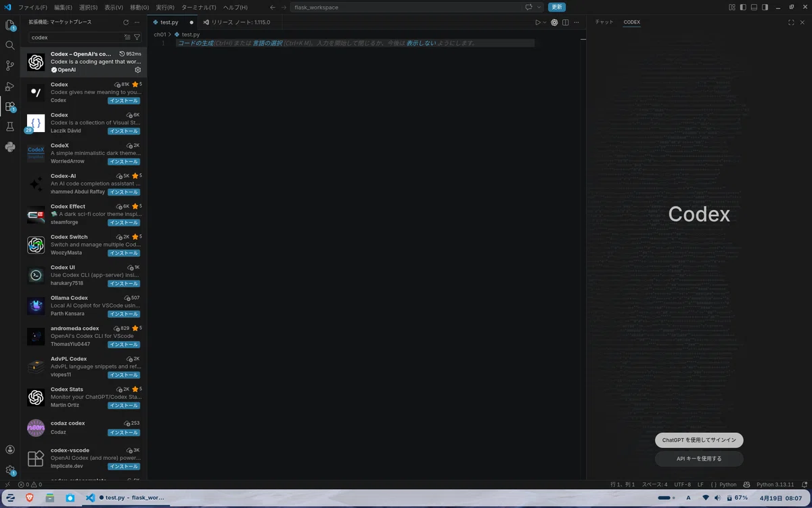This screenshot has width=812, height=508.
Task: Install the Codex Effect extension by steamforge
Action: [124, 222]
